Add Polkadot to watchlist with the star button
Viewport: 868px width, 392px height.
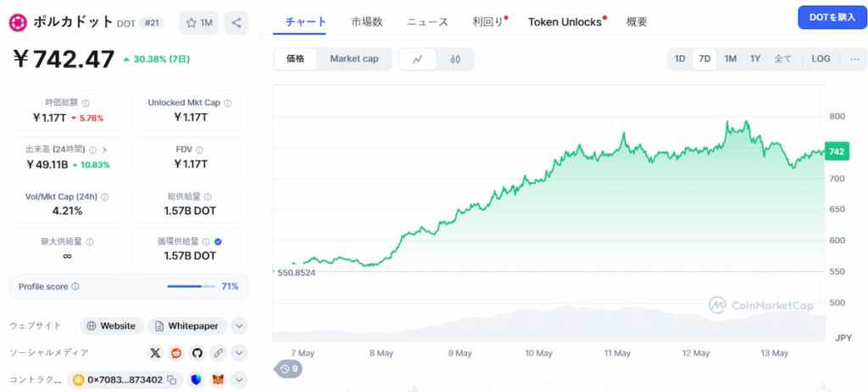(x=199, y=23)
